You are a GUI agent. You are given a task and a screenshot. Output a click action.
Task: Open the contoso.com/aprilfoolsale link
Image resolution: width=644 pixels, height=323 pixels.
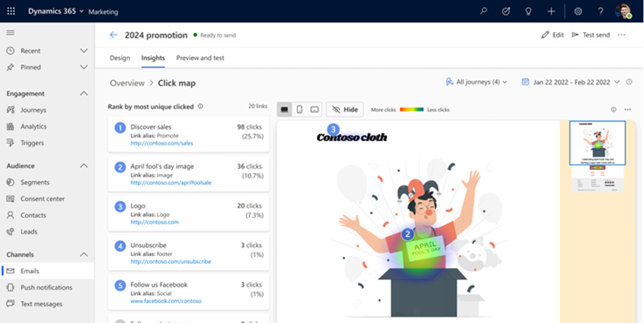[171, 183]
